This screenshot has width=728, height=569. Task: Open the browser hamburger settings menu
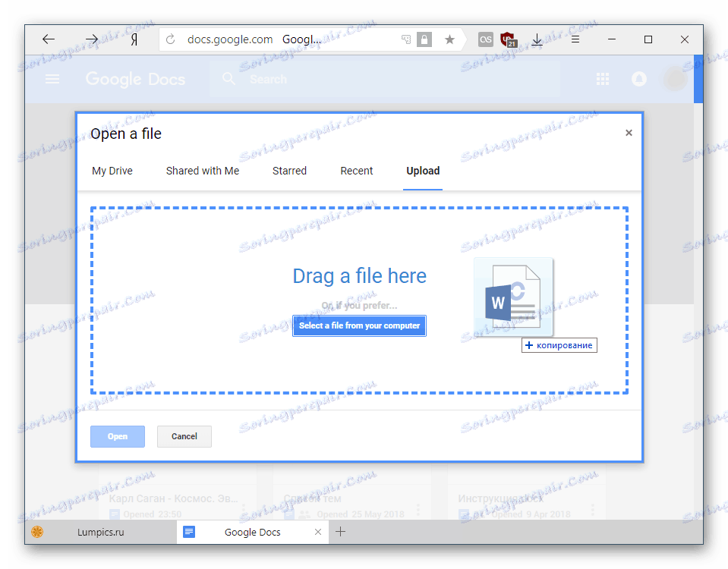pyautogui.click(x=575, y=39)
